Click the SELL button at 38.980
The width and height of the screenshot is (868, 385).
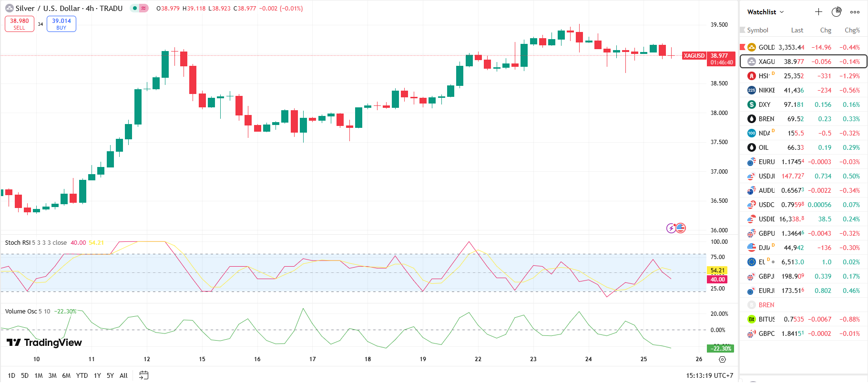pos(20,24)
